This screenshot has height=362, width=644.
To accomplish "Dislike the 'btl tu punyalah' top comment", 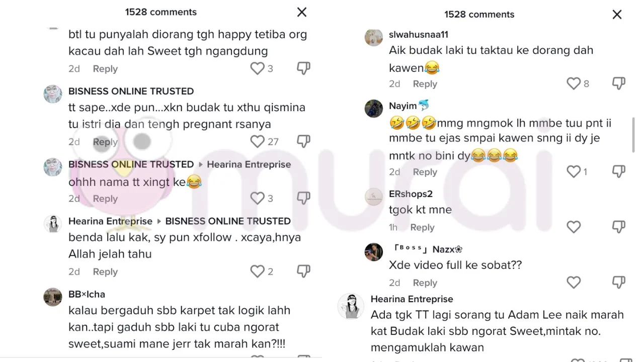I will [303, 69].
